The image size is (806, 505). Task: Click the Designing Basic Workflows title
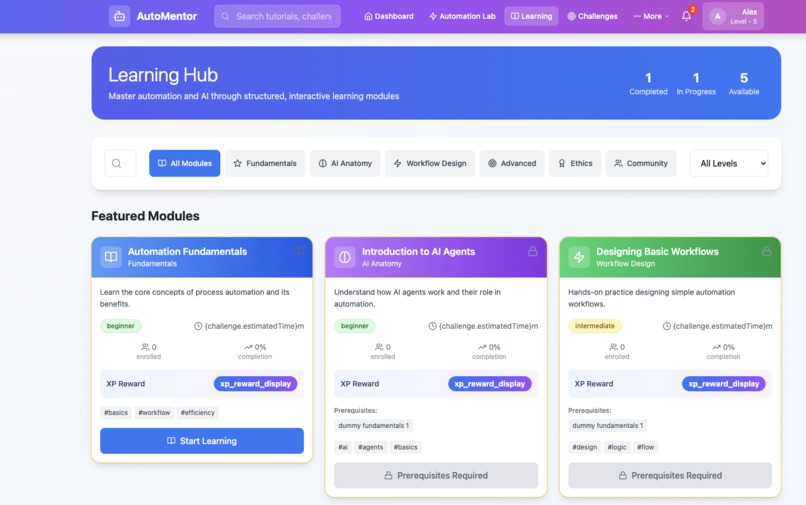click(x=657, y=251)
